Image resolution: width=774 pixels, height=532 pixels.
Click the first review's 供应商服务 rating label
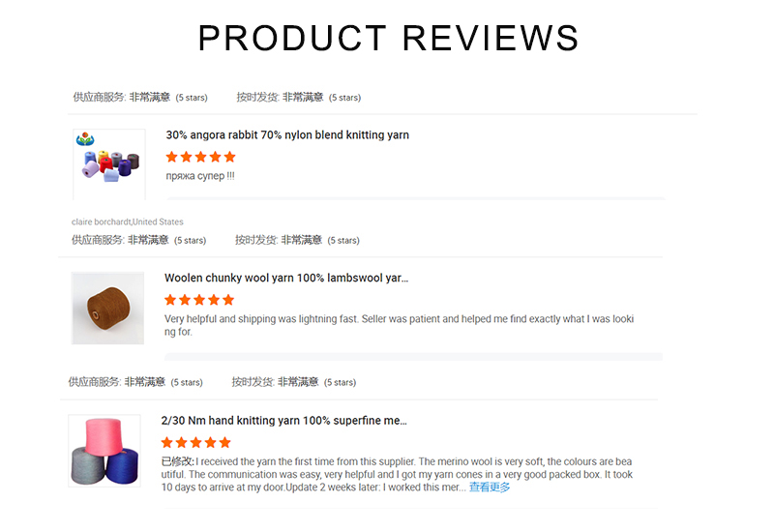tap(100, 98)
